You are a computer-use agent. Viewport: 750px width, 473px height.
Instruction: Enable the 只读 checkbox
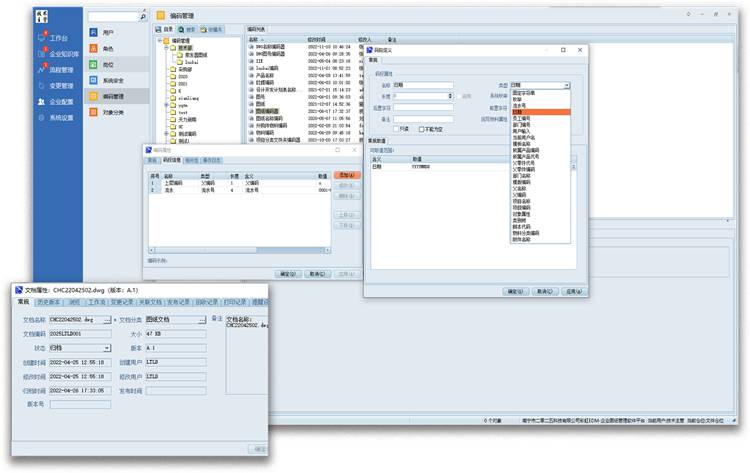tap(397, 128)
